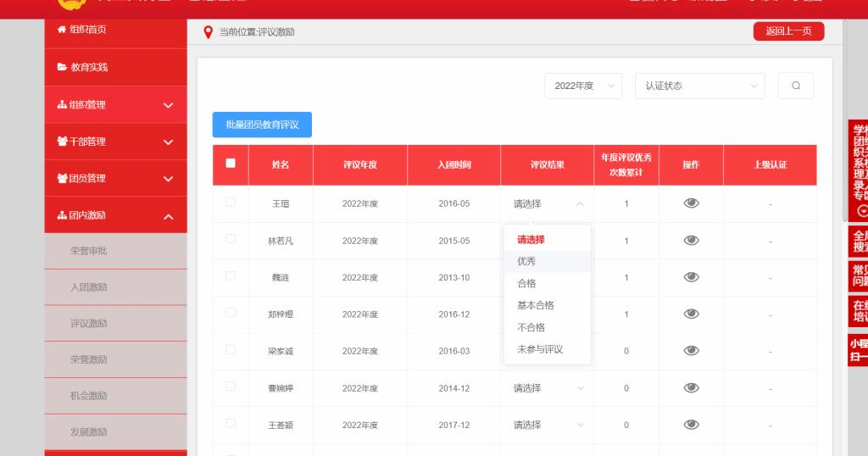
Task: Click the search magnifier icon button
Action: click(795, 86)
